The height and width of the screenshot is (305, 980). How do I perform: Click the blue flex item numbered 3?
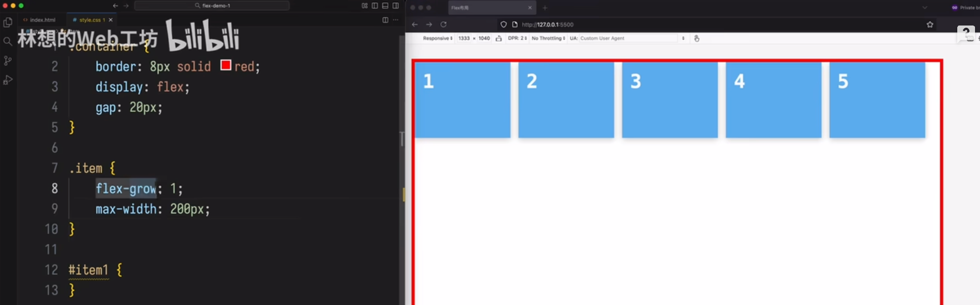click(670, 100)
